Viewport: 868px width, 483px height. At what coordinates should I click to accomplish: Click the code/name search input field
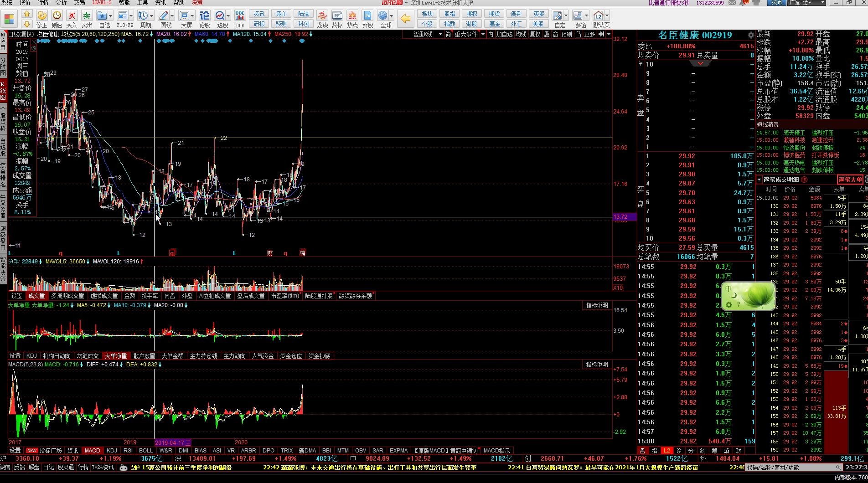tap(793, 468)
